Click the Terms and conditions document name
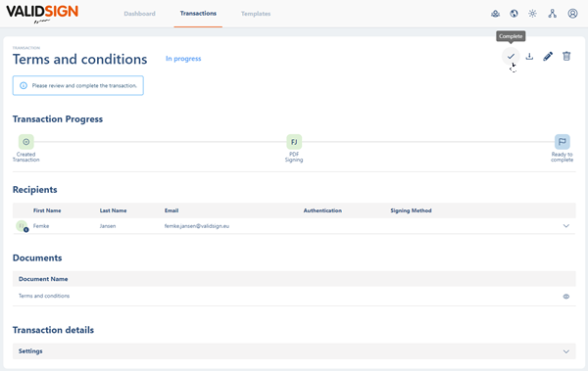The width and height of the screenshot is (588, 371). pos(44,296)
